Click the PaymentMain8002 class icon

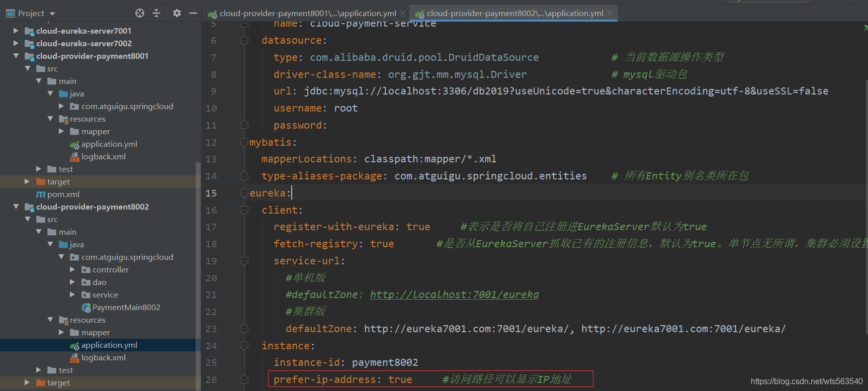[x=86, y=308]
